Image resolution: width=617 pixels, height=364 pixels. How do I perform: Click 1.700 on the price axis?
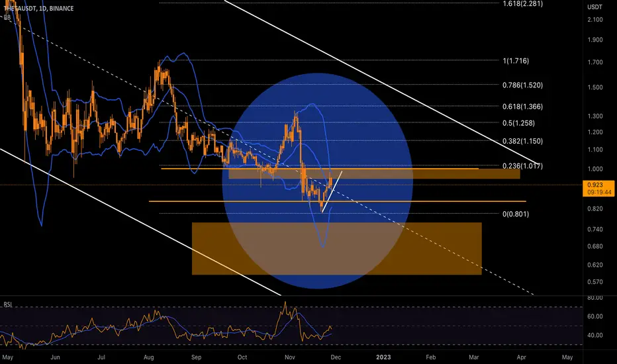pos(595,62)
